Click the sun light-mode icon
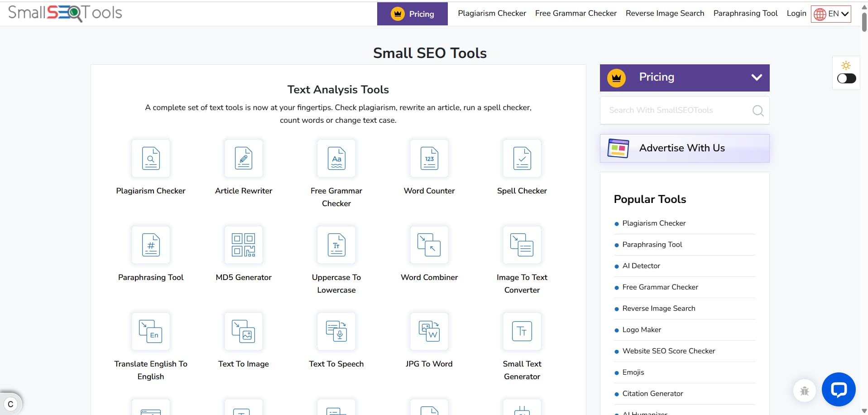 click(846, 65)
